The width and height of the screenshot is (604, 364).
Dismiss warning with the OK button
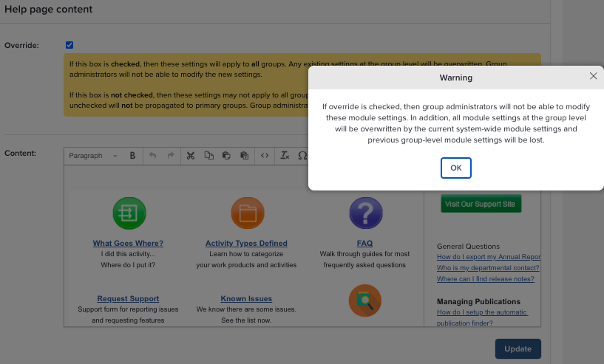tap(455, 168)
